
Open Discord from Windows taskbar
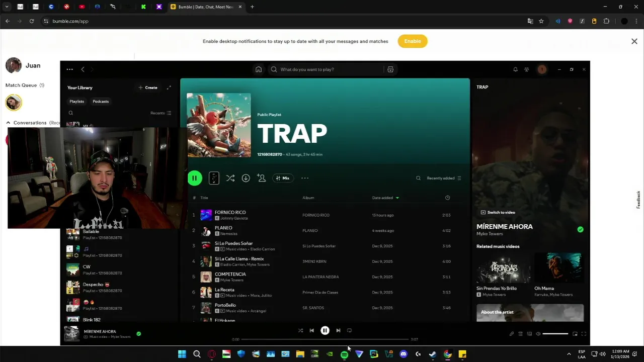[x=403, y=354]
